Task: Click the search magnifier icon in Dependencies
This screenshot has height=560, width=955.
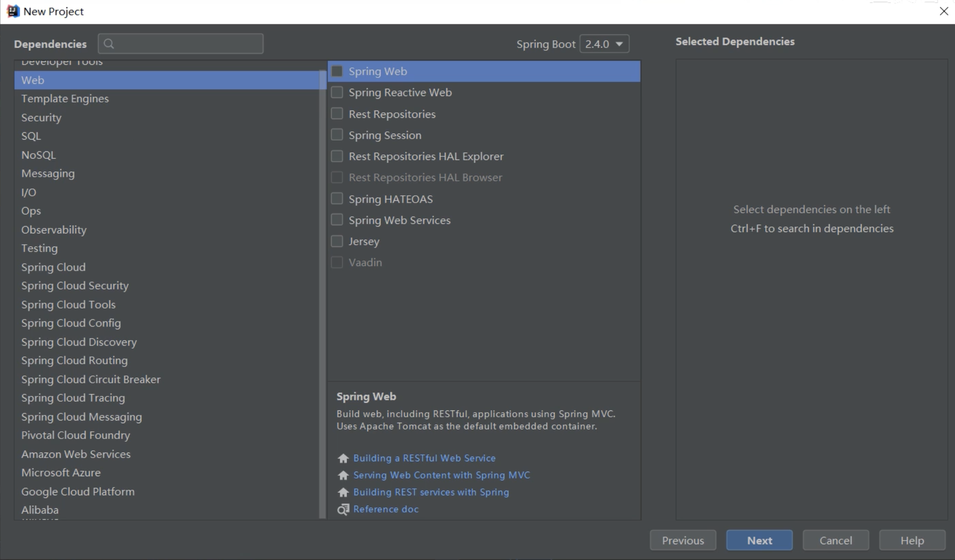Action: (x=109, y=43)
